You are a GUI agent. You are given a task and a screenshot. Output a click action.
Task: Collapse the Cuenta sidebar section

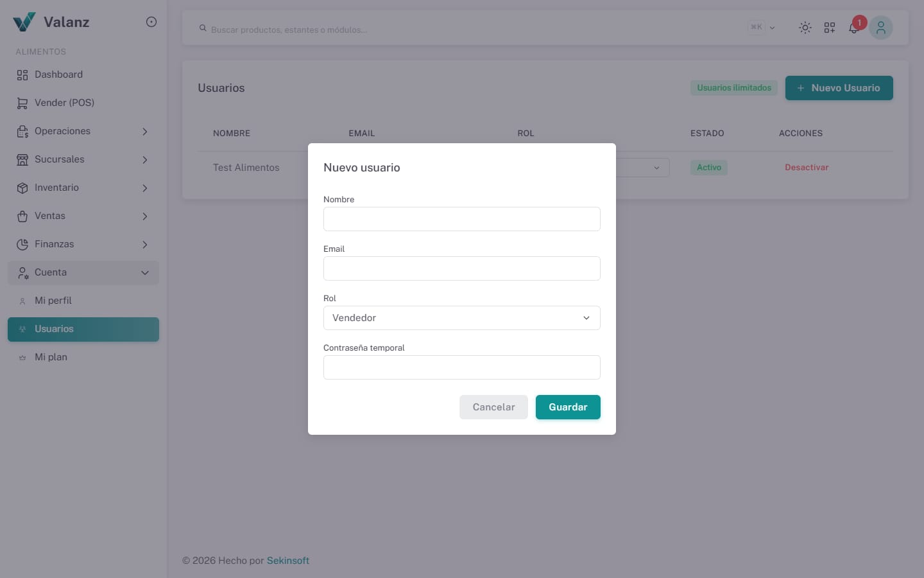tap(83, 272)
